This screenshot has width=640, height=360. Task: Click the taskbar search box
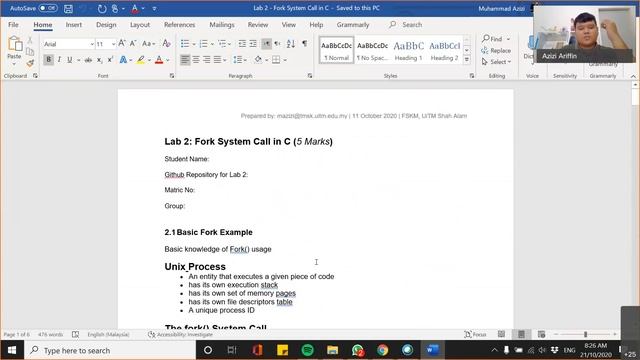tap(110, 350)
